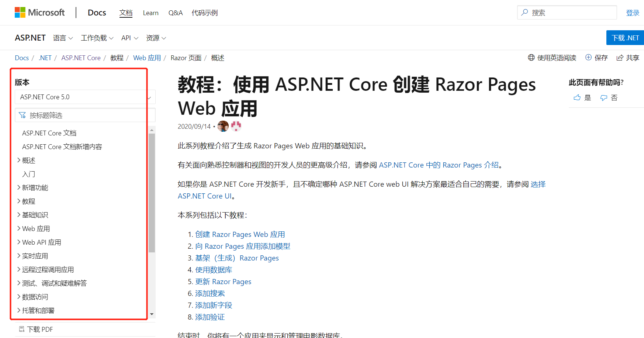This screenshot has height=338, width=644.
Task: Open the 添加搜索 tutorial link
Action: click(x=210, y=293)
